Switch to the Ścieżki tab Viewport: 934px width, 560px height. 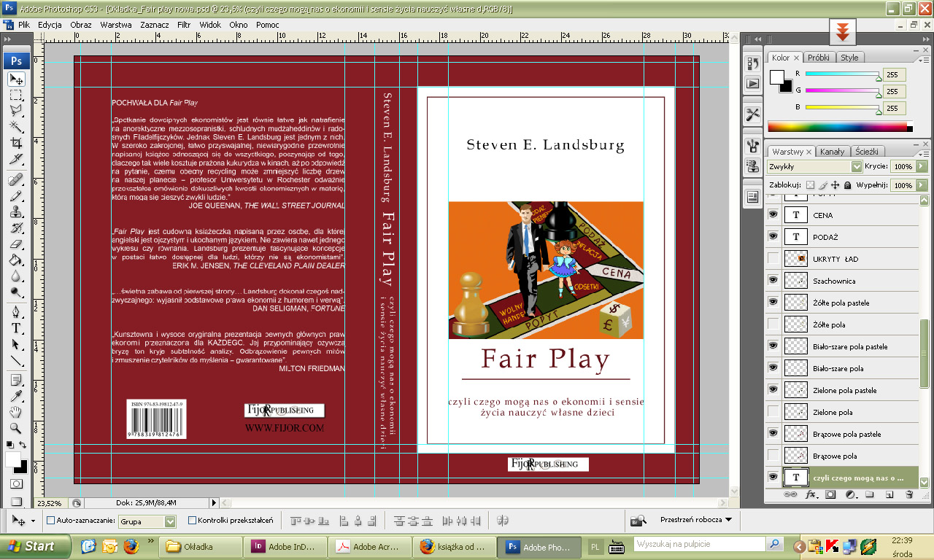coord(868,152)
